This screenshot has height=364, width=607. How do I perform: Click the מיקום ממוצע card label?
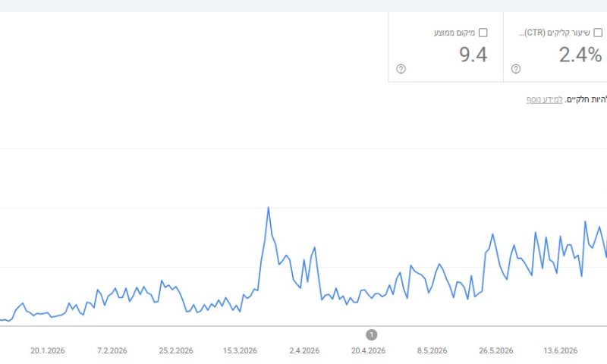pos(454,33)
